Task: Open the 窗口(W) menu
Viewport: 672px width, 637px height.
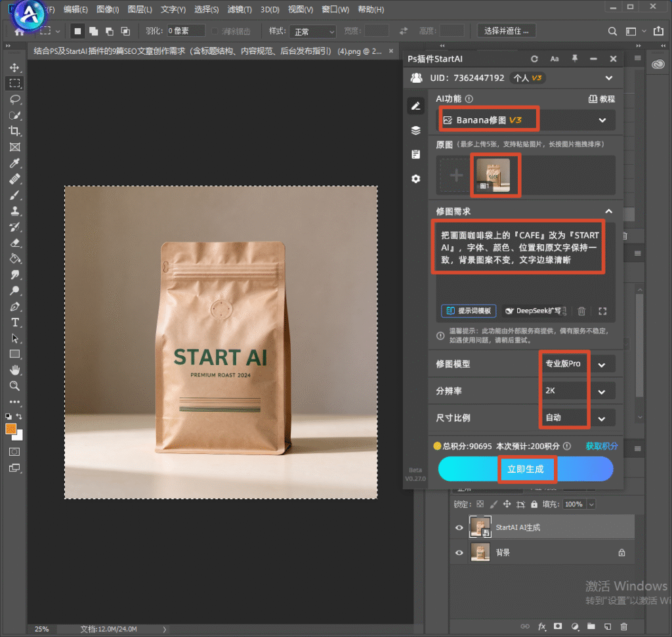Action: (335, 9)
